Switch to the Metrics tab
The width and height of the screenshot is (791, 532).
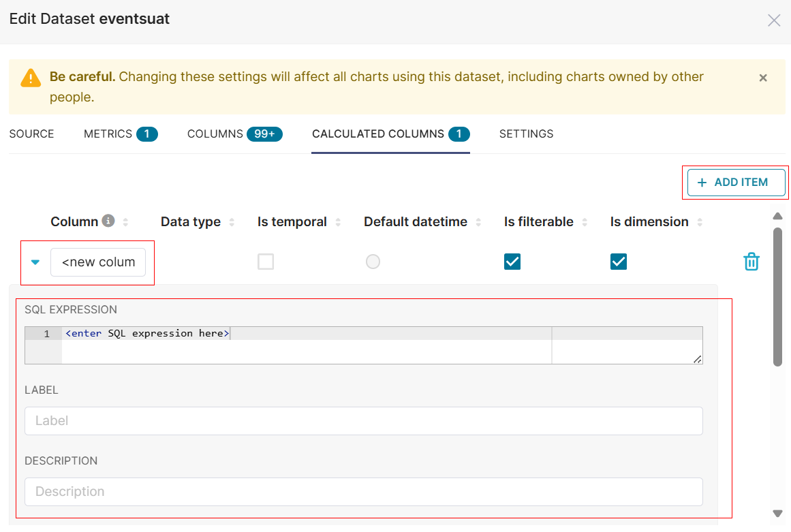120,134
